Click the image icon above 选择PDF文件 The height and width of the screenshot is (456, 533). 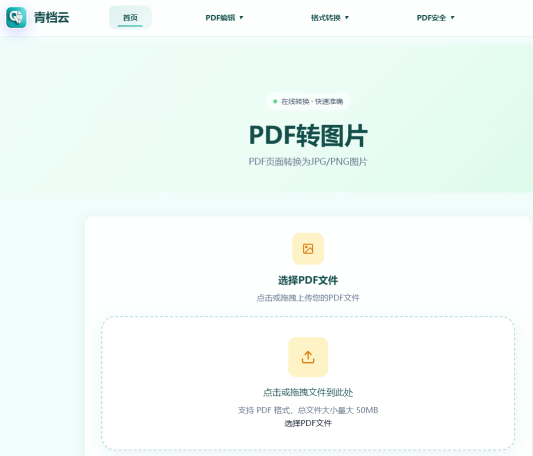click(308, 249)
